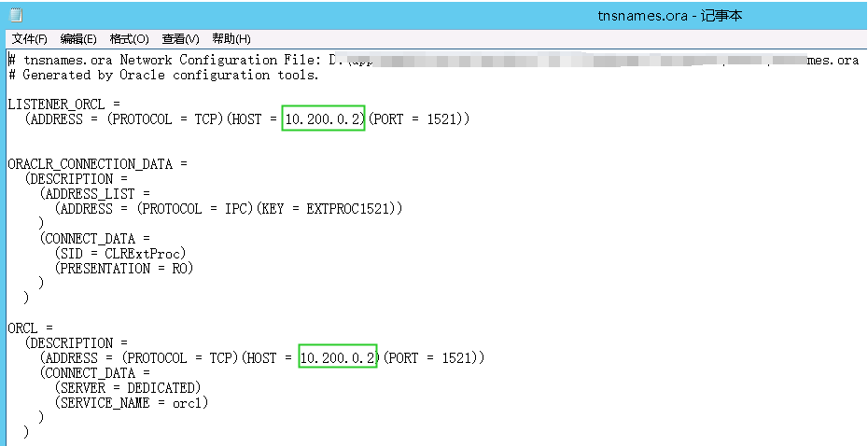
Task: Open the 编辑(E) menu
Action: tap(78, 39)
